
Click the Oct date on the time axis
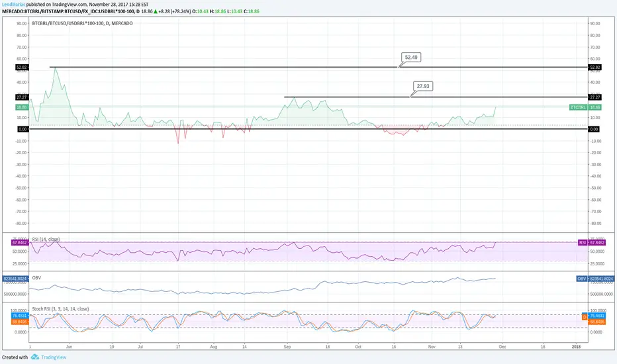358,347
